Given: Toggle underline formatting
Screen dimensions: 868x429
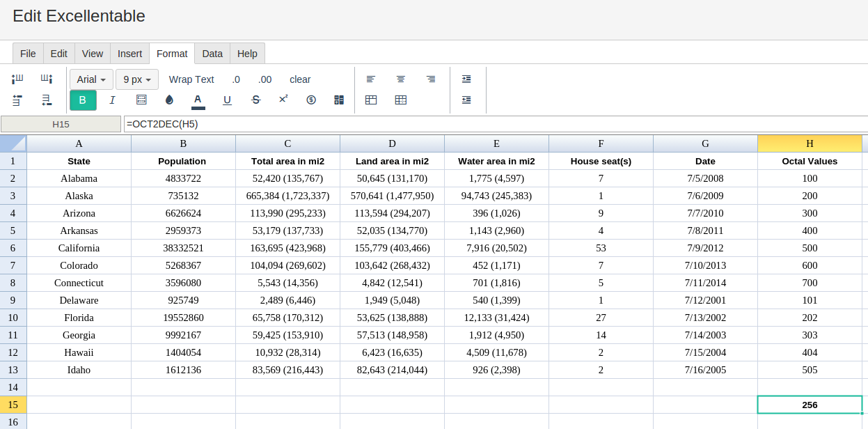Looking at the screenshot, I should pos(227,100).
